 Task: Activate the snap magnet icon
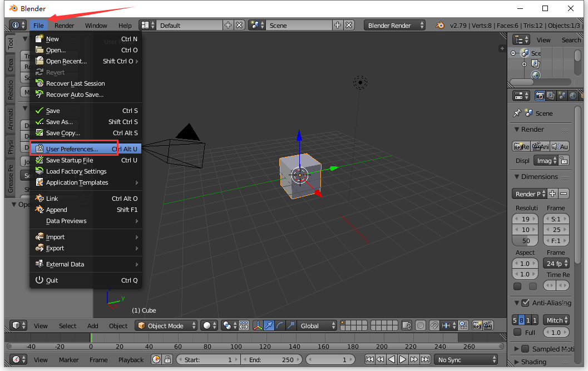(x=434, y=326)
